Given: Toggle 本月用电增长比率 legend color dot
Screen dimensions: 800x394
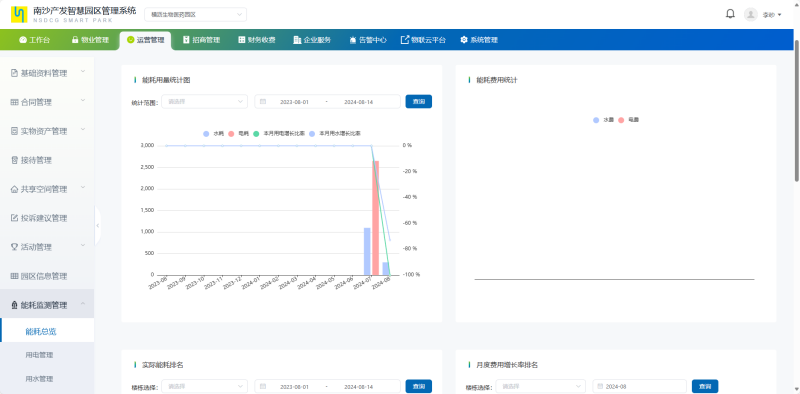Looking at the screenshot, I should (x=256, y=133).
